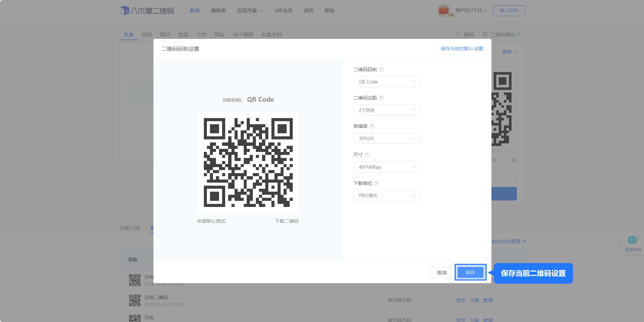Screen dimensions: 644x322
Task: Click question mark icon next to 容错率
Action: [372, 126]
